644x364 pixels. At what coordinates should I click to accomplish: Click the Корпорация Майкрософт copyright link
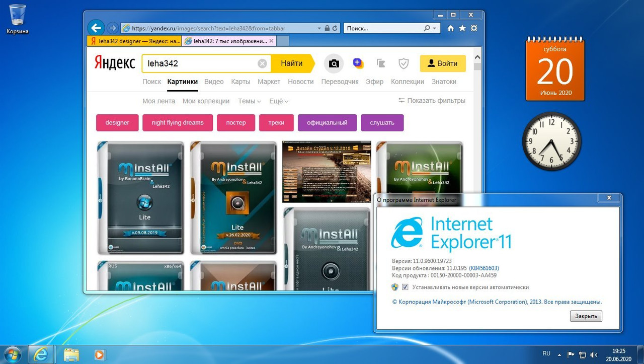pos(497,302)
